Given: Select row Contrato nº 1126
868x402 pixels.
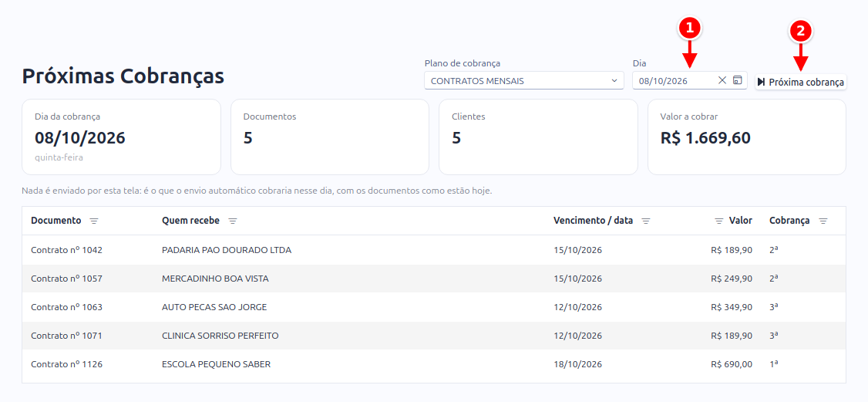Looking at the screenshot, I should pyautogui.click(x=434, y=364).
